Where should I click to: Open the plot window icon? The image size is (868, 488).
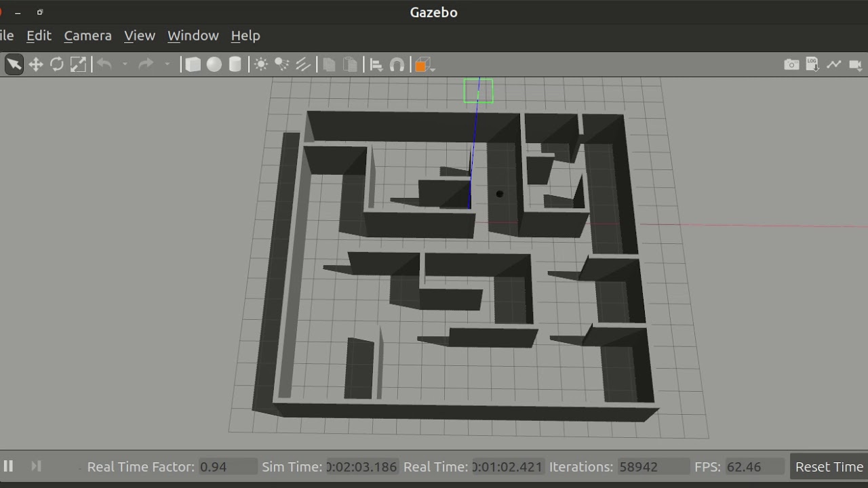point(833,64)
